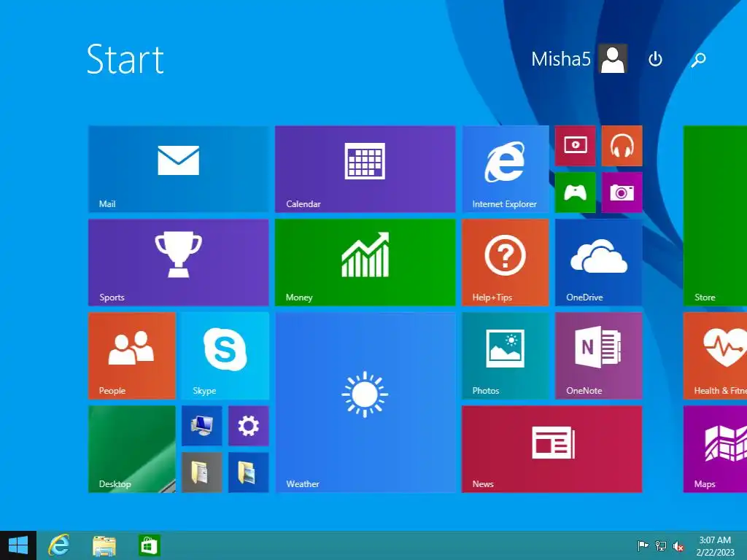The height and width of the screenshot is (560, 747).
Task: Click the Windows Start button on taskbar
Action: 18,545
